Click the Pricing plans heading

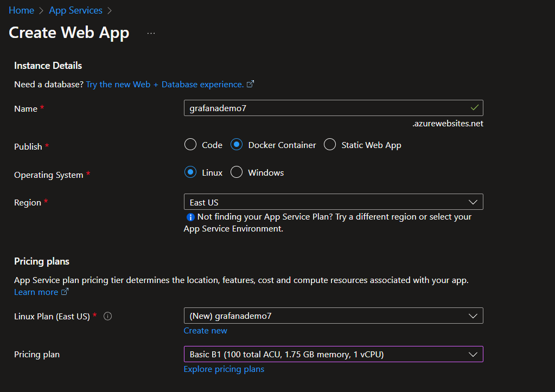click(42, 261)
